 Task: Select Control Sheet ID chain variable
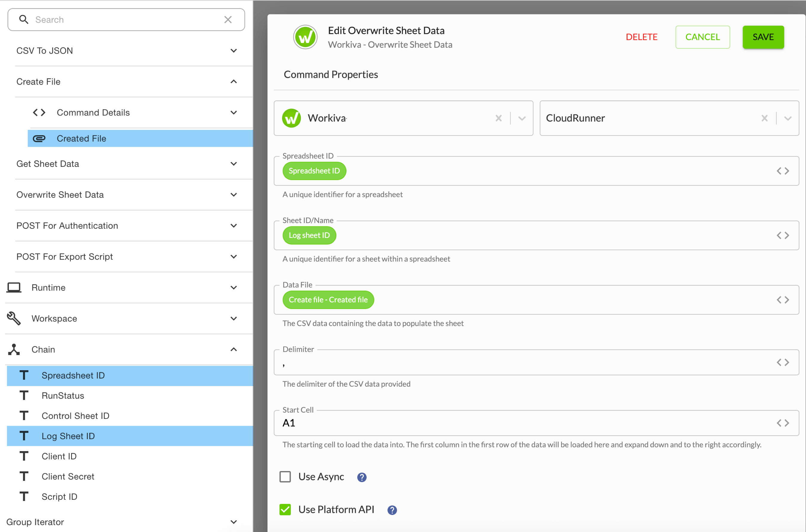pyautogui.click(x=130, y=416)
